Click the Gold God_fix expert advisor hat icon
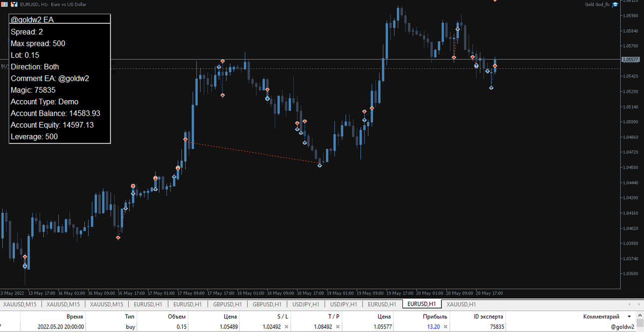The width and height of the screenshot is (644, 332). coord(615,4)
